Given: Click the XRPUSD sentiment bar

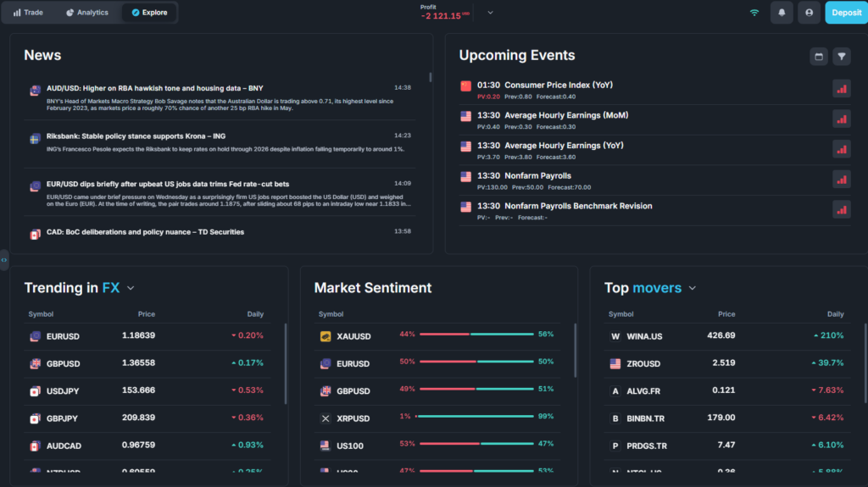Looking at the screenshot, I should click(x=476, y=416).
